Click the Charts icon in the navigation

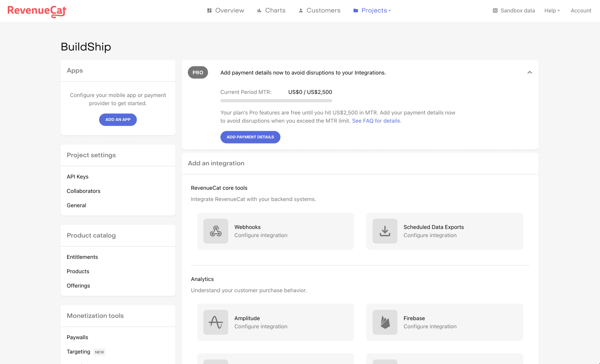(x=259, y=10)
